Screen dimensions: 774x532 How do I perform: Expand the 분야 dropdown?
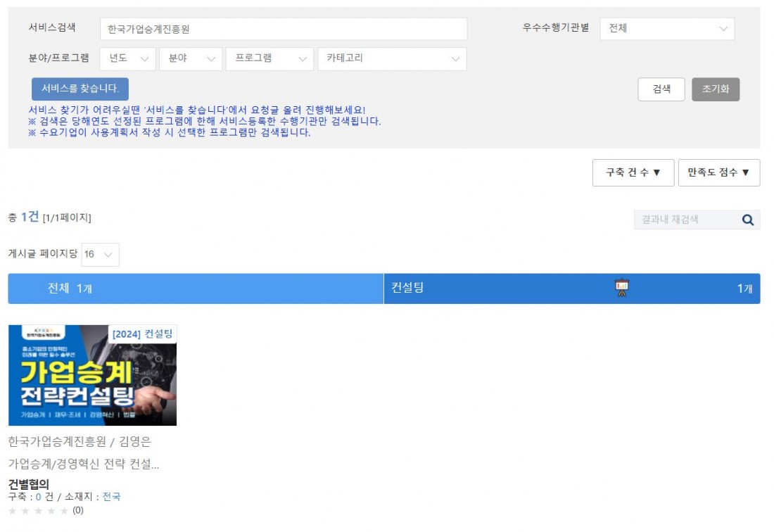tap(190, 59)
